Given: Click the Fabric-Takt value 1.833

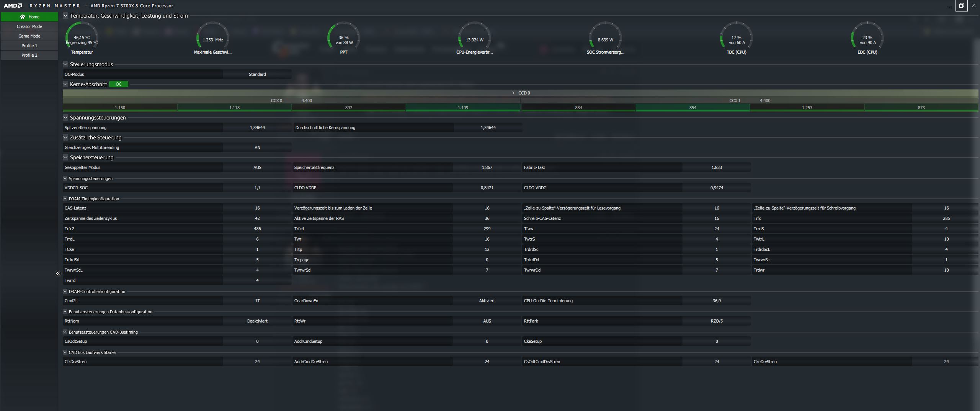Looking at the screenshot, I should tap(717, 167).
